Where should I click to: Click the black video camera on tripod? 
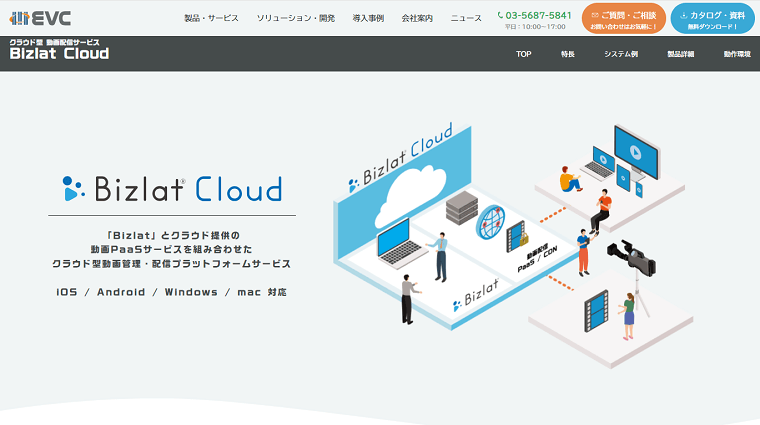pos(631,257)
